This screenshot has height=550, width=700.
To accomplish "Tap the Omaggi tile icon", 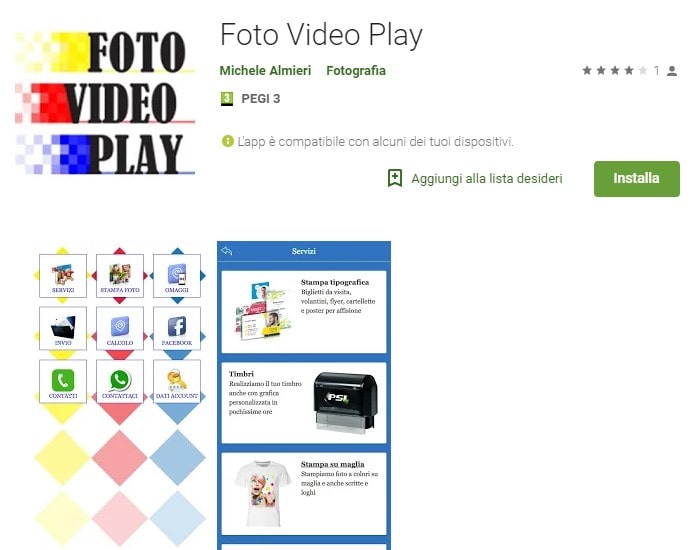I will (177, 274).
